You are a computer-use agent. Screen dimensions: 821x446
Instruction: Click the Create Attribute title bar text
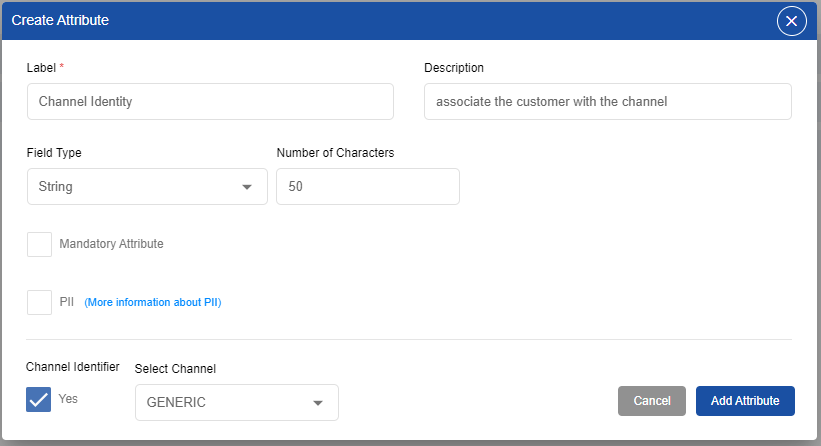click(60, 20)
